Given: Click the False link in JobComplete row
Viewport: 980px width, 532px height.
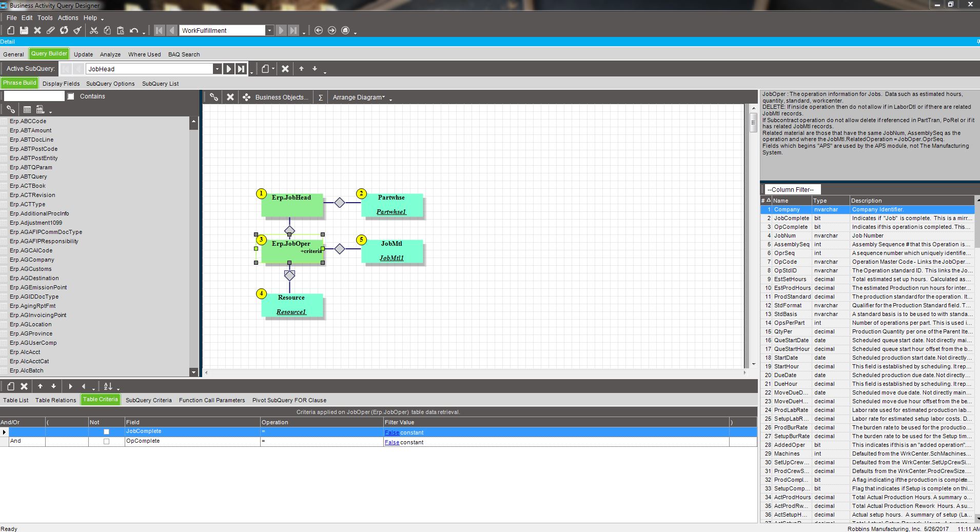Looking at the screenshot, I should coord(391,432).
